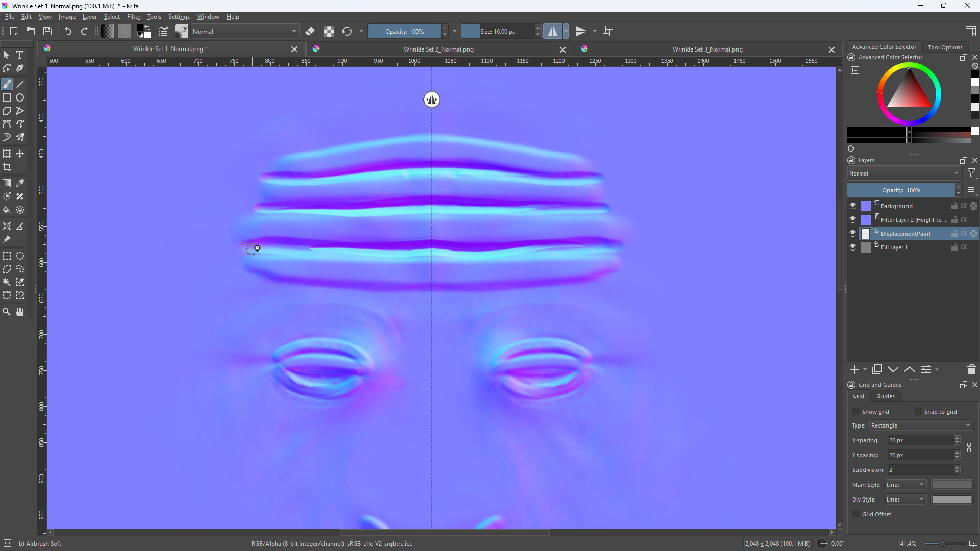Screen dimensions: 980x551
Task: Toggle Preserve Alpha button
Action: [329, 31]
